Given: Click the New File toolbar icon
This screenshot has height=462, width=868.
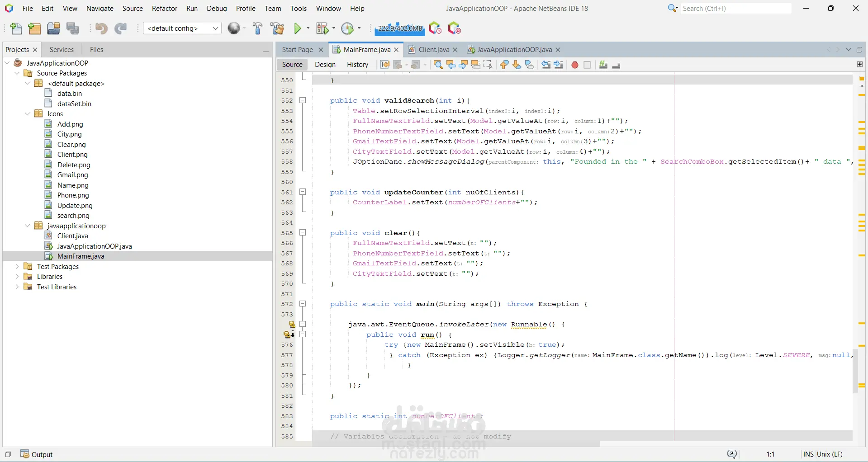Looking at the screenshot, I should (x=16, y=28).
